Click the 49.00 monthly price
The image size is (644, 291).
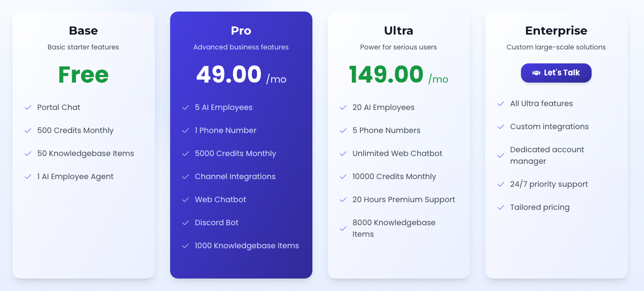[228, 74]
